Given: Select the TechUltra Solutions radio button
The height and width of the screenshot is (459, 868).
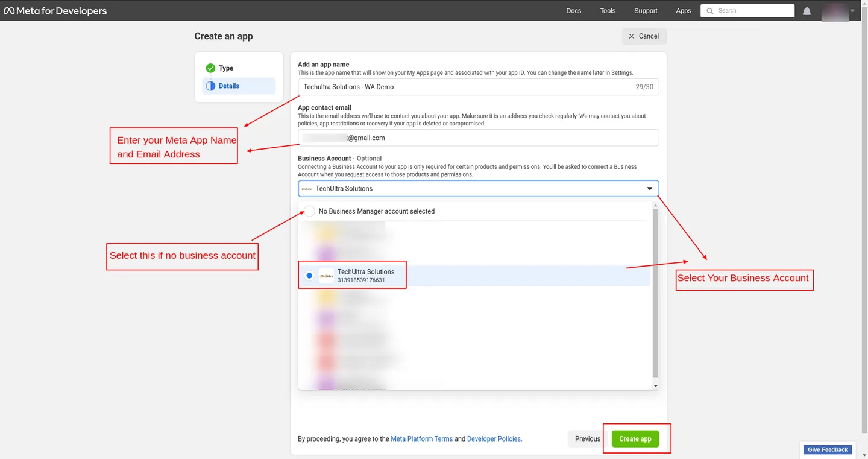Looking at the screenshot, I should 309,276.
